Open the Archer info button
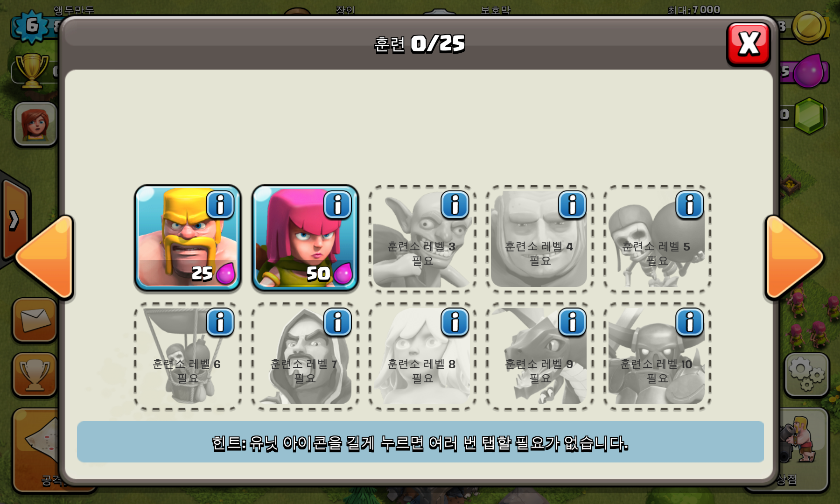The height and width of the screenshot is (504, 840). (337, 204)
